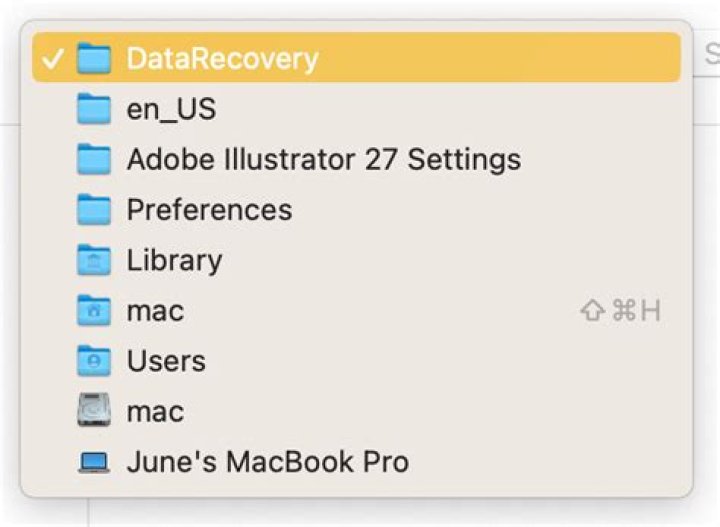Navigate to the Preferences folder

(209, 209)
